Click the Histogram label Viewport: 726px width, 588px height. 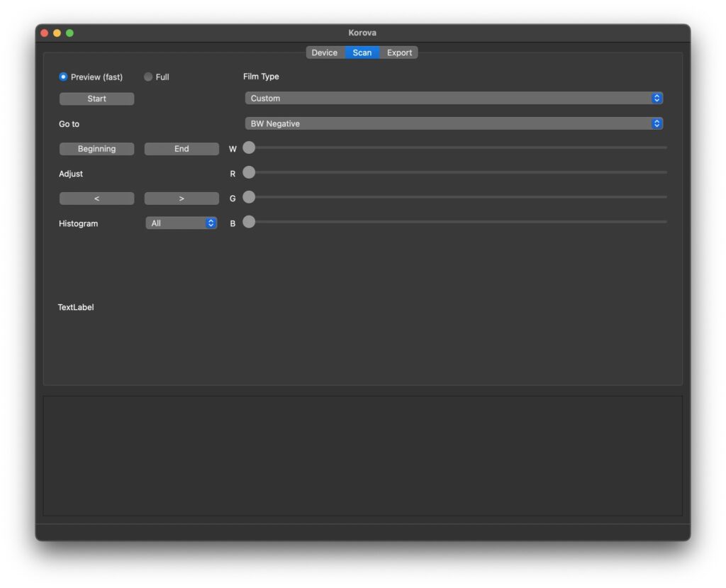(x=78, y=223)
